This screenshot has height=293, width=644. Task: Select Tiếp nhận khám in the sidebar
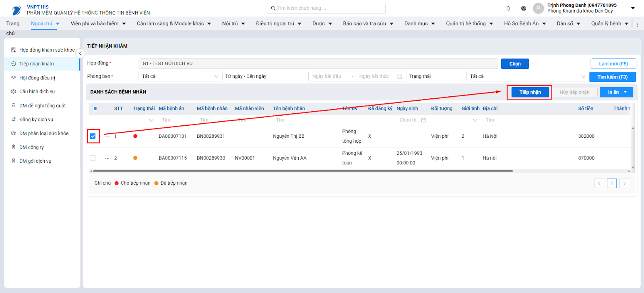[x=42, y=64]
